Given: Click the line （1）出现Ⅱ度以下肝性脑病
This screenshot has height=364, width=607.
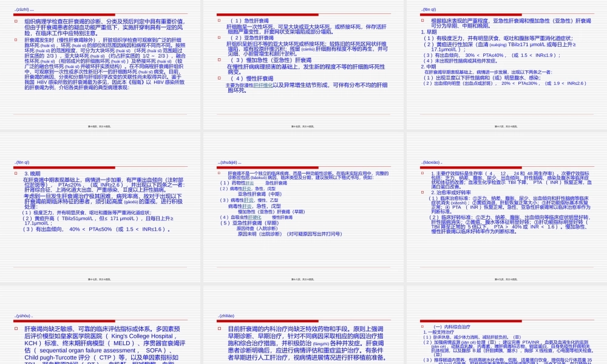Looking at the screenshot, I should (481, 78).
